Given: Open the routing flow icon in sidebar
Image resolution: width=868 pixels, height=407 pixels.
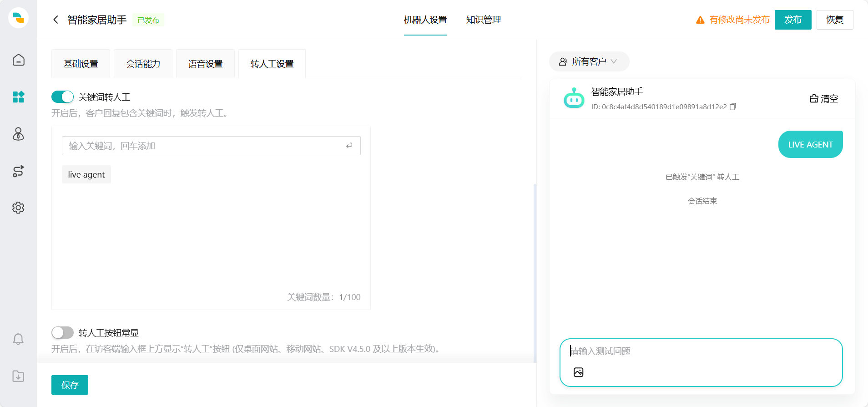Looking at the screenshot, I should coord(18,171).
